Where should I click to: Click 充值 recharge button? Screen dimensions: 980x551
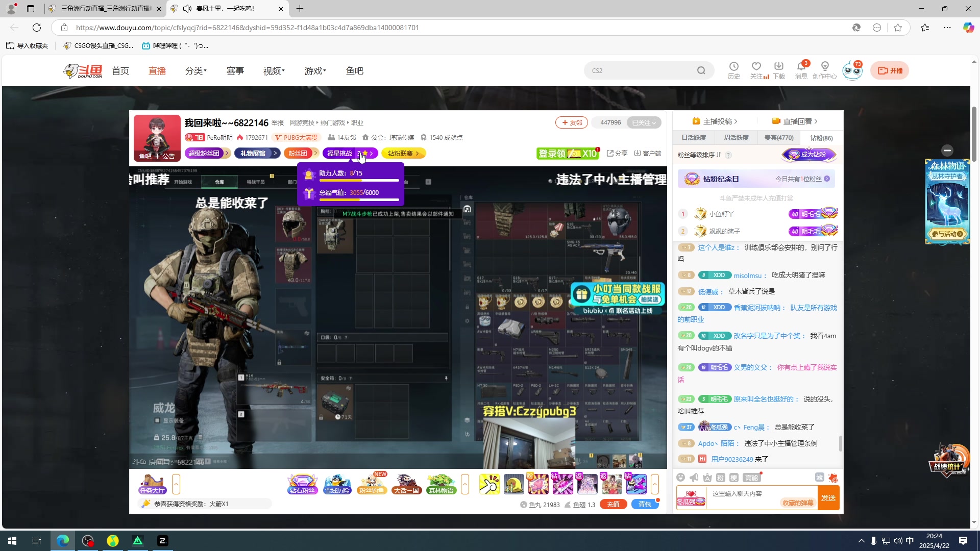[x=613, y=504]
